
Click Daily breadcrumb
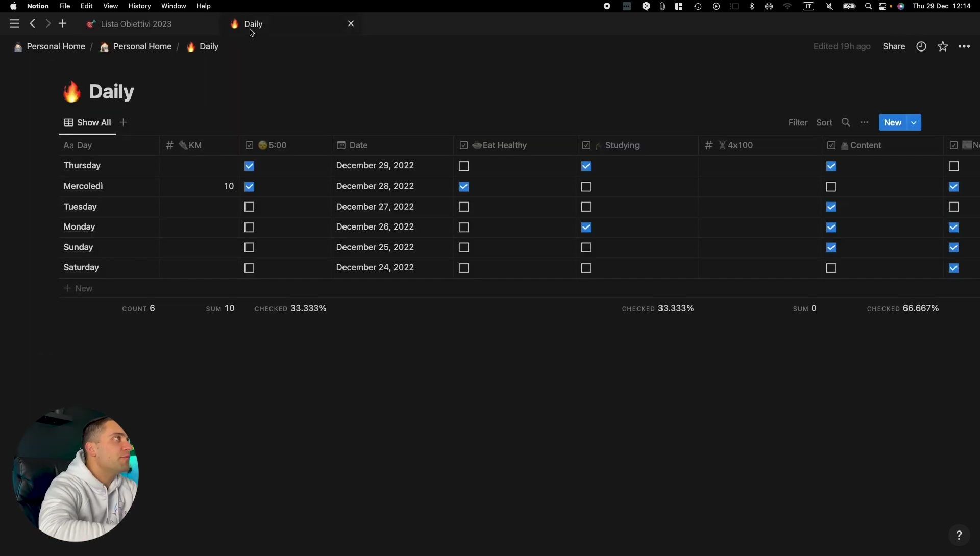(203, 46)
